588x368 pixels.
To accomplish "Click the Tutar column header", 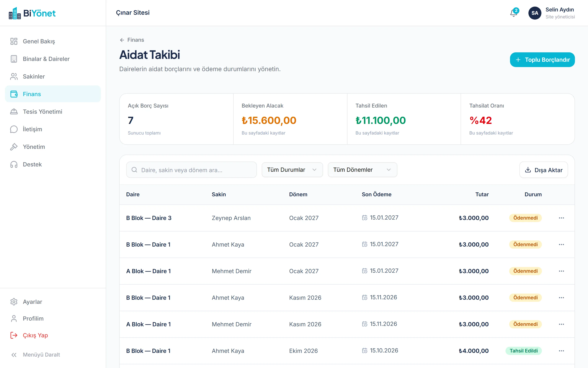I will 482,194.
